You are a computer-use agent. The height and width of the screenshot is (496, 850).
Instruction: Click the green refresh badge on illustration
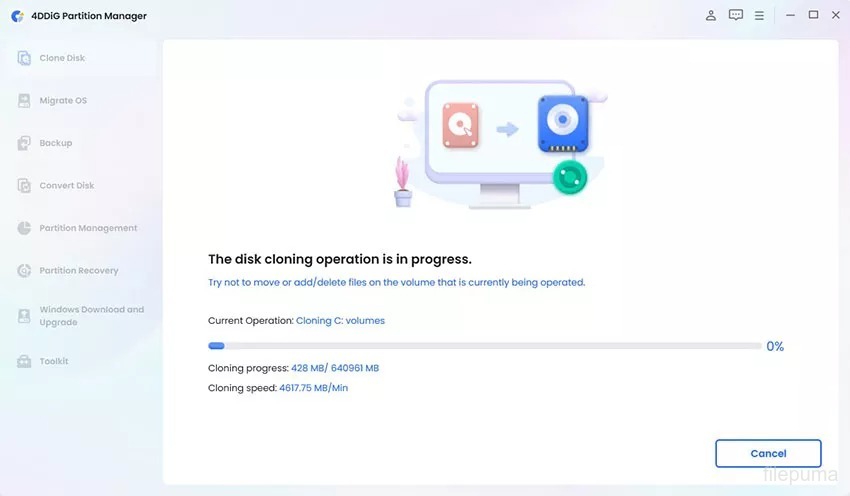tap(570, 177)
